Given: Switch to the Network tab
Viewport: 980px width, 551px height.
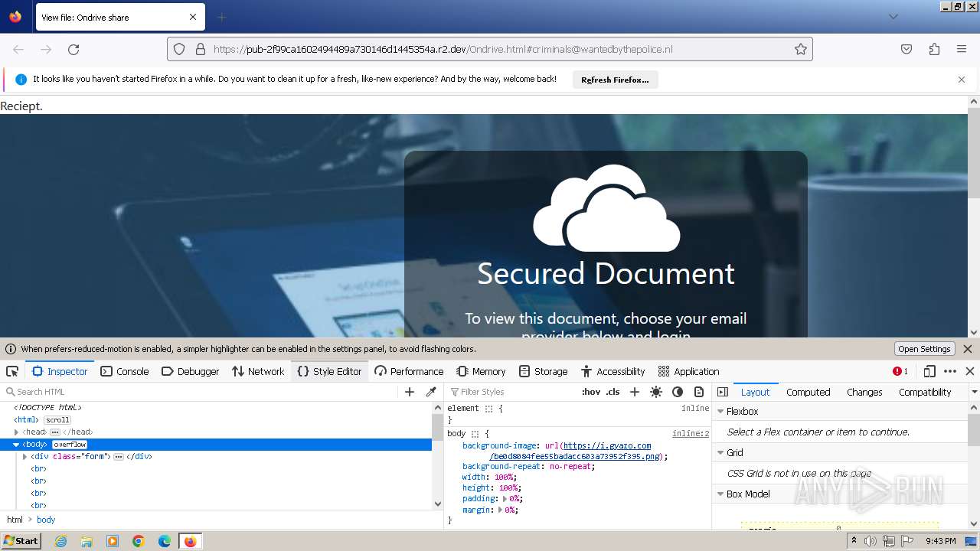Looking at the screenshot, I should 258,371.
